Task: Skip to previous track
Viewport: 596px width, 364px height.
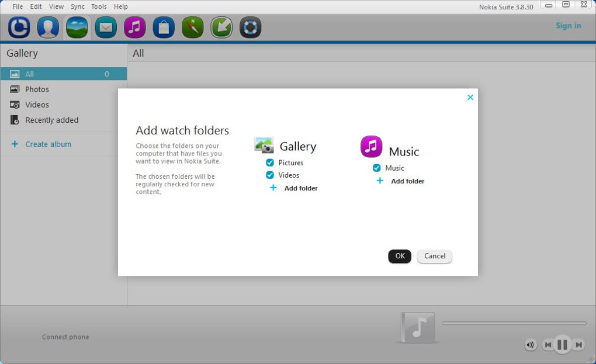Action: [x=548, y=345]
